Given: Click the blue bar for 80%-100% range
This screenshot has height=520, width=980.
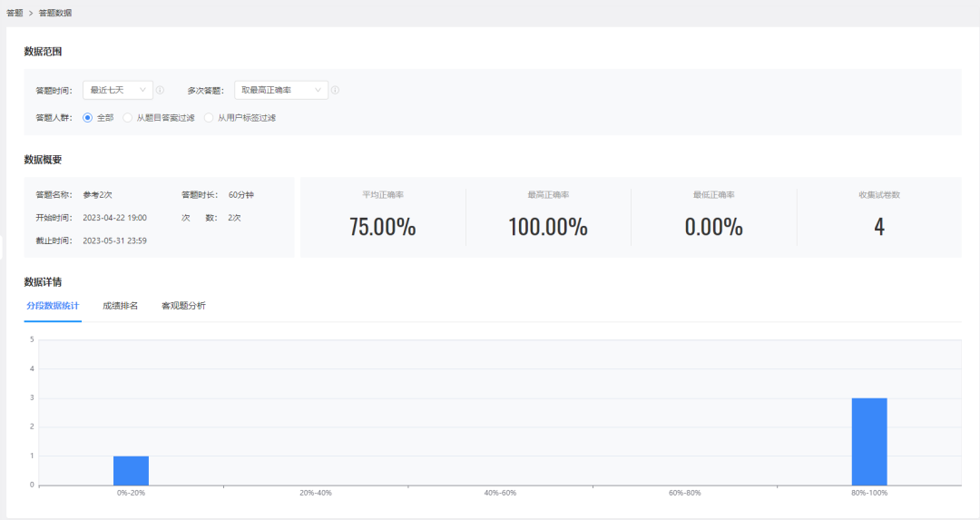Looking at the screenshot, I should [868, 441].
